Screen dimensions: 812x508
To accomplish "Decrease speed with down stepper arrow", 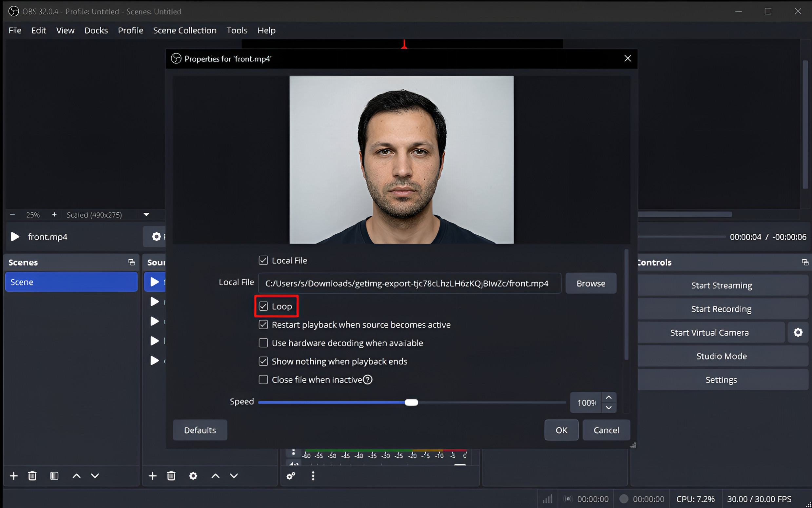I will pos(609,407).
